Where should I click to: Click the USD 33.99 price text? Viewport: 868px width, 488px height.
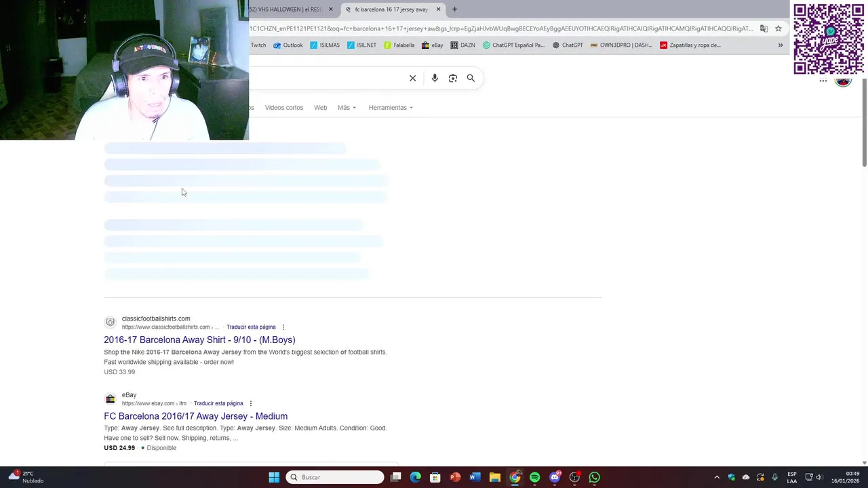click(x=119, y=372)
